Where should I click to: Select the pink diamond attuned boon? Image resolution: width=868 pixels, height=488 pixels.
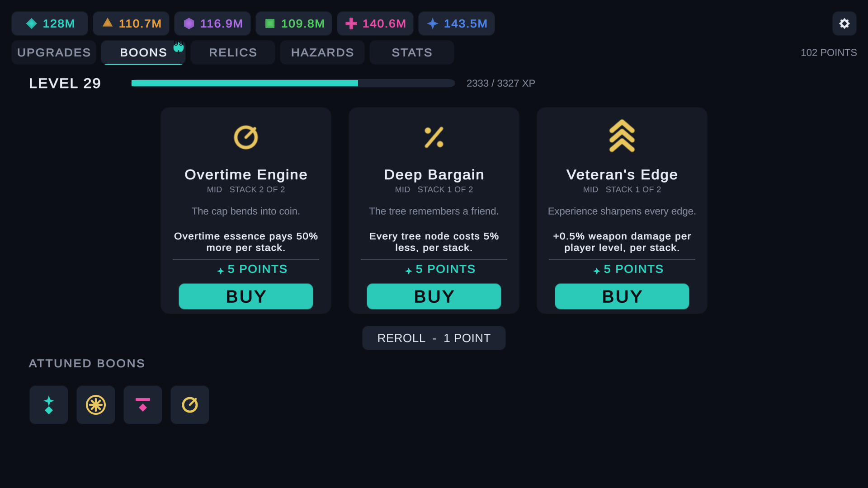(x=143, y=405)
